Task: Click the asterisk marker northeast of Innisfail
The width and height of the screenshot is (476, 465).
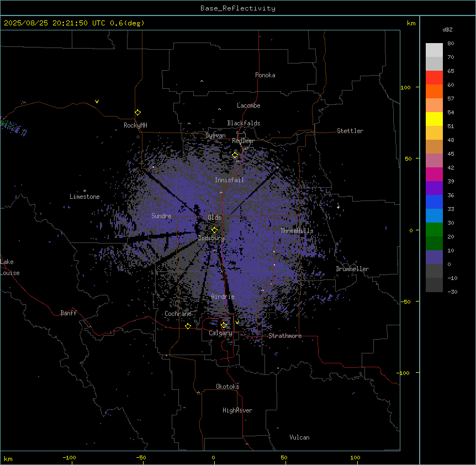Action: point(277,167)
